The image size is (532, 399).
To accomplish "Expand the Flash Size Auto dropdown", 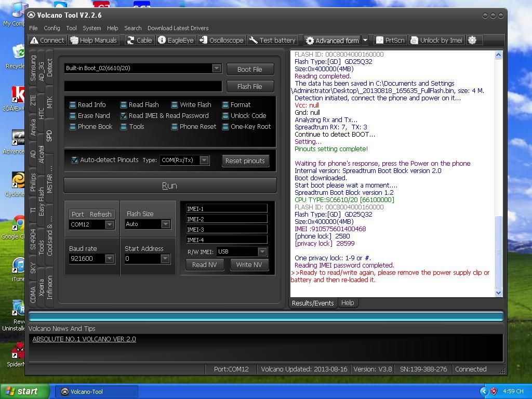I will click(165, 224).
